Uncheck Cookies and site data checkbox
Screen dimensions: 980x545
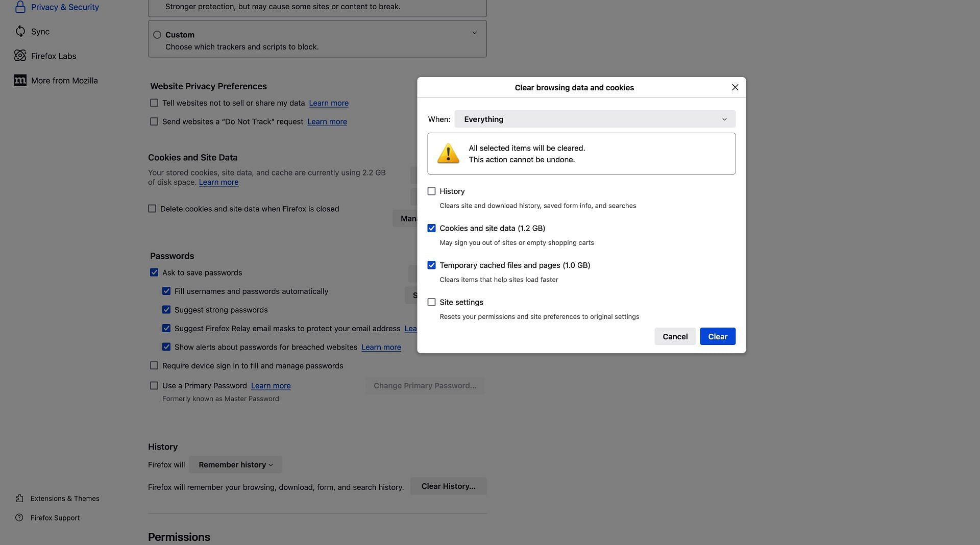[x=431, y=228]
